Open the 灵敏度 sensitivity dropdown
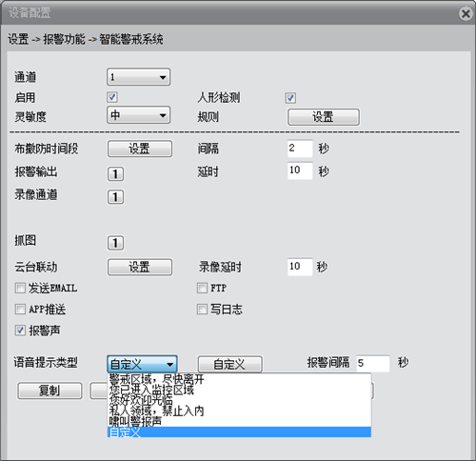The width and height of the screenshot is (476, 461). [138, 115]
